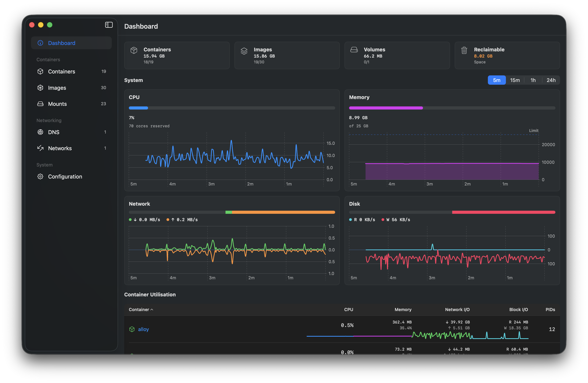Sort by the Network I/O column header
Viewport: 588px width, 383px height.
[x=457, y=310]
